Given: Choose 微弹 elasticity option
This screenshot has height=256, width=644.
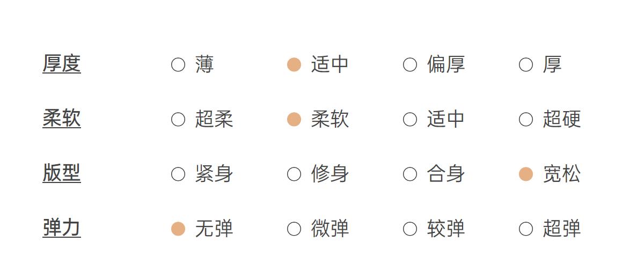Looking at the screenshot, I should [294, 229].
